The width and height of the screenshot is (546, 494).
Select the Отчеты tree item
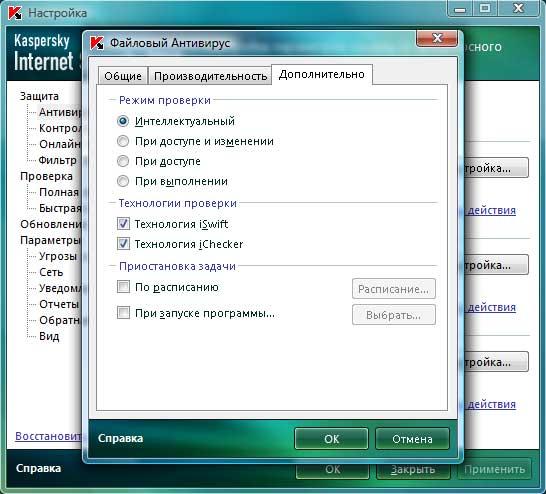[x=59, y=304]
